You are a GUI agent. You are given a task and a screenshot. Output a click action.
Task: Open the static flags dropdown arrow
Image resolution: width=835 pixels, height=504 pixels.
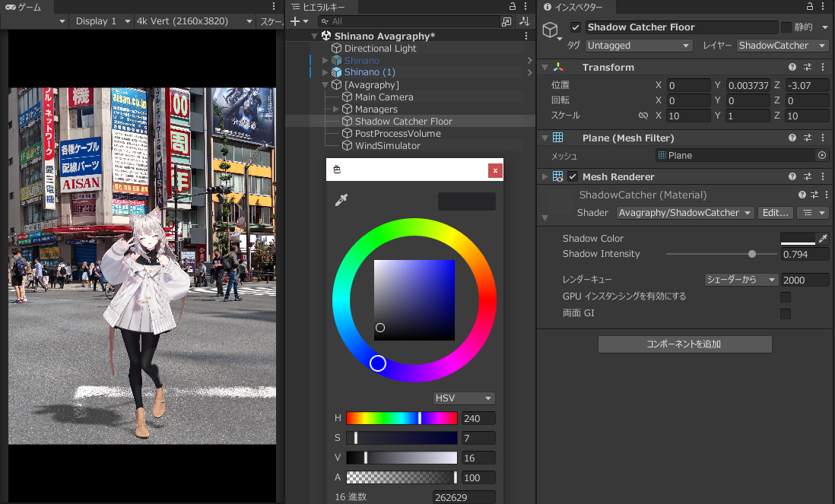point(825,27)
